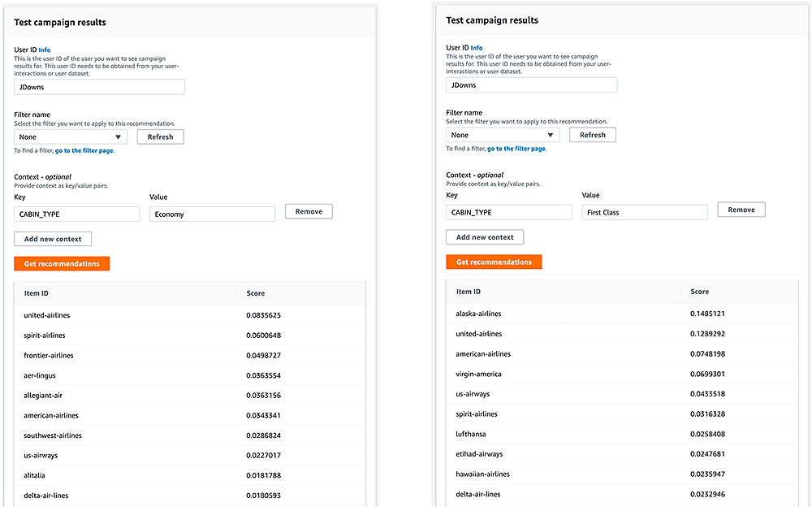The width and height of the screenshot is (812, 511).
Task: Click the score 0.0227017 for us-airways
Action: 264,456
